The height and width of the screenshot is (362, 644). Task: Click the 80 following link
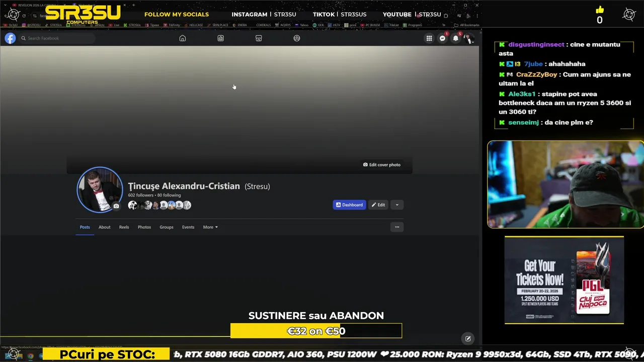pyautogui.click(x=169, y=195)
